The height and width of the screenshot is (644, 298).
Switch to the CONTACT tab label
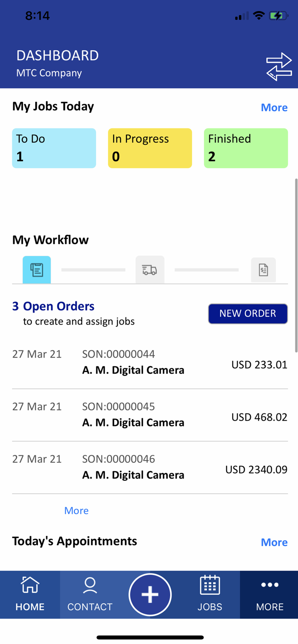[90, 607]
